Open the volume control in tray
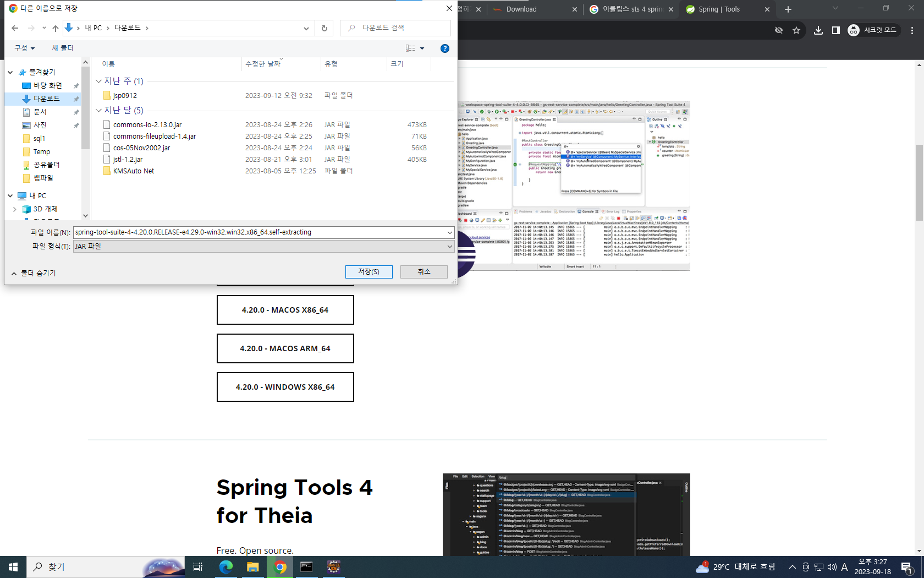The image size is (924, 578). point(832,566)
